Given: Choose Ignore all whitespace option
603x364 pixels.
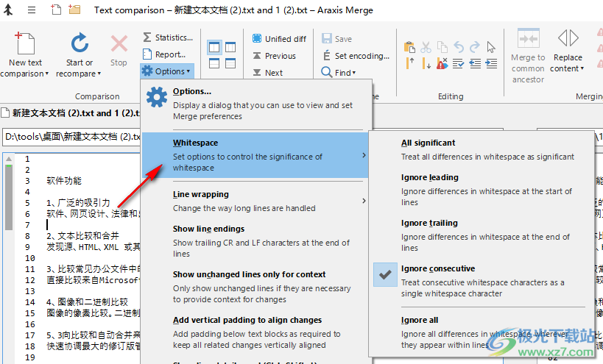Looking at the screenshot, I should coord(481,332).
